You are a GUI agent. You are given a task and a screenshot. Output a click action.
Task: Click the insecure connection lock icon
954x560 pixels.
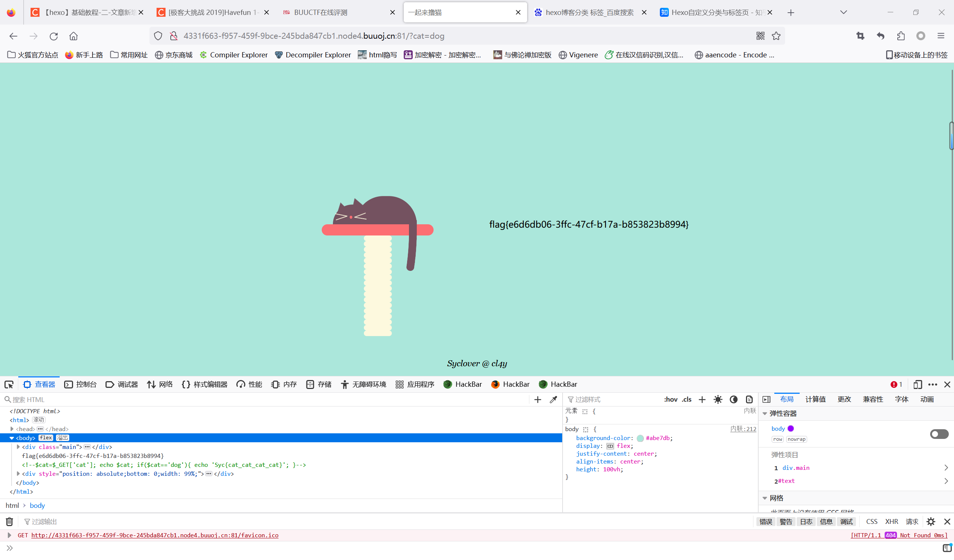[x=174, y=36]
